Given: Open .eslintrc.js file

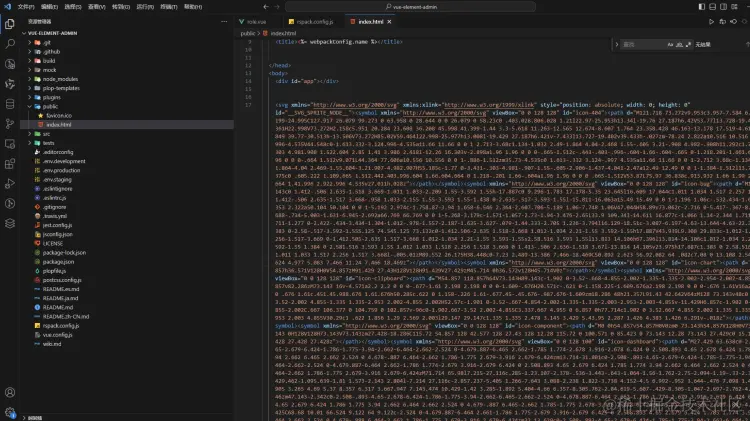Looking at the screenshot, I should (x=127, y=198).
